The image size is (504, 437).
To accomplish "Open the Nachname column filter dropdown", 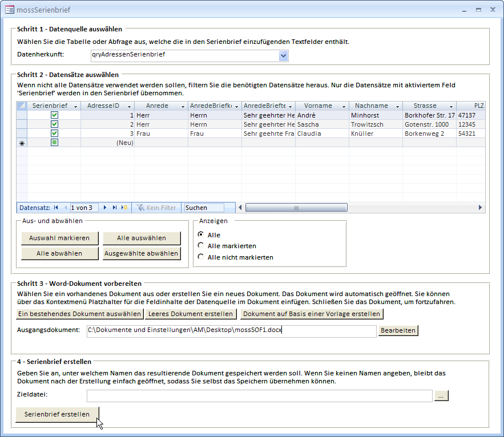I will tap(397, 106).
